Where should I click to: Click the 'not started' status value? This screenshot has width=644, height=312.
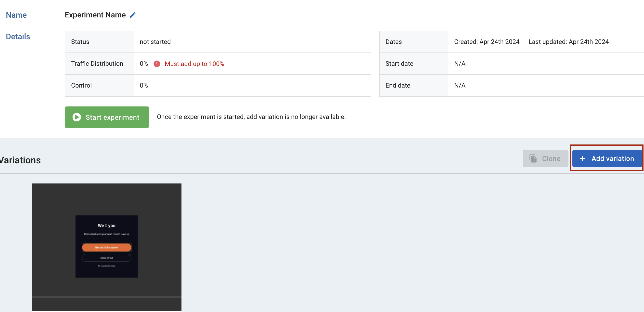155,42
